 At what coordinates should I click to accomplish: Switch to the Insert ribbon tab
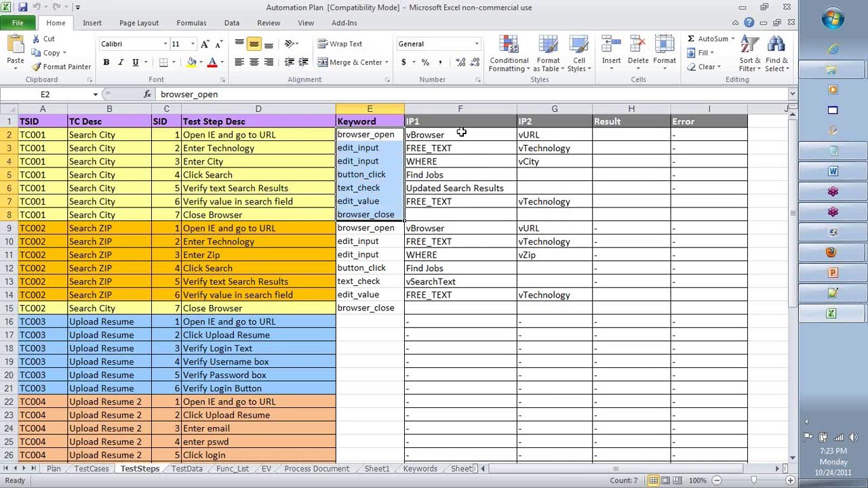[x=92, y=23]
